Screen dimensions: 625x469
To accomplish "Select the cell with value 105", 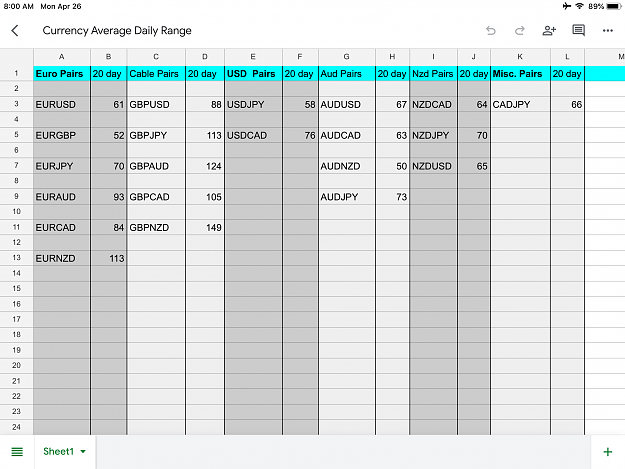I will click(x=205, y=196).
